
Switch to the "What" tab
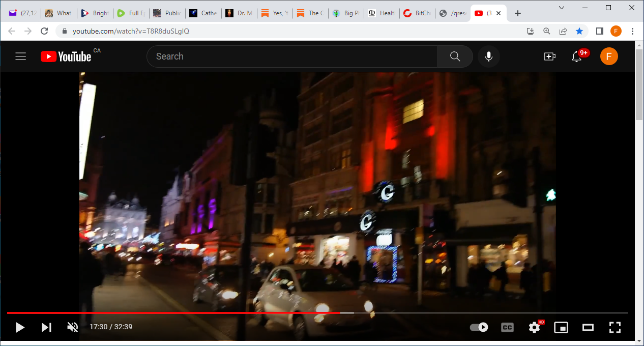coord(58,13)
